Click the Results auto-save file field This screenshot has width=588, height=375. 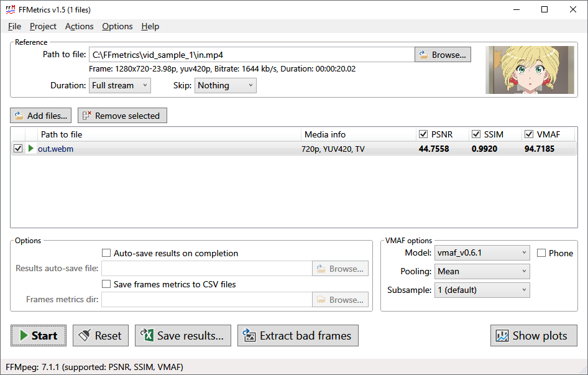[x=206, y=269]
